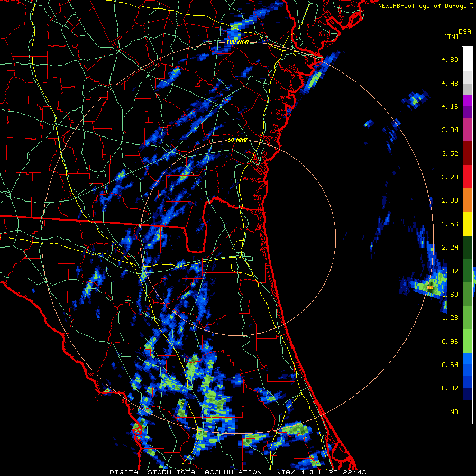Click the navy legend swatch near 0.32
Screen dimensions: 476x476
[467, 394]
